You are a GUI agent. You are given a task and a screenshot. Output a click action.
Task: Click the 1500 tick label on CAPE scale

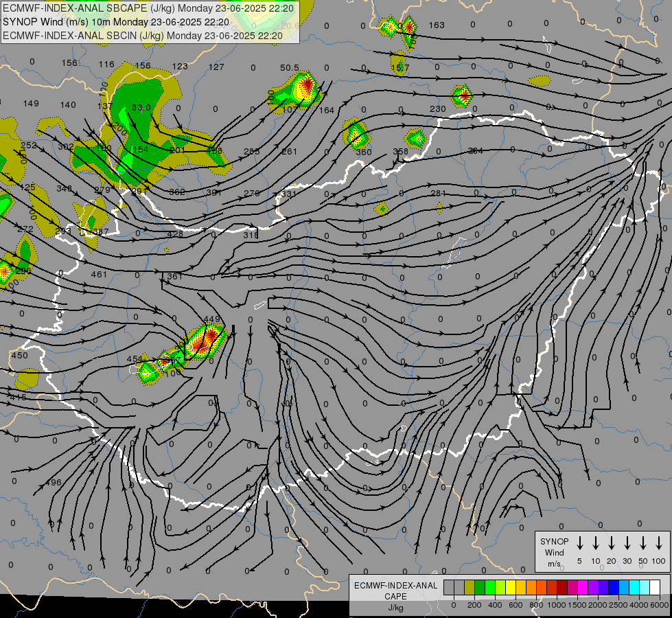coord(577,605)
